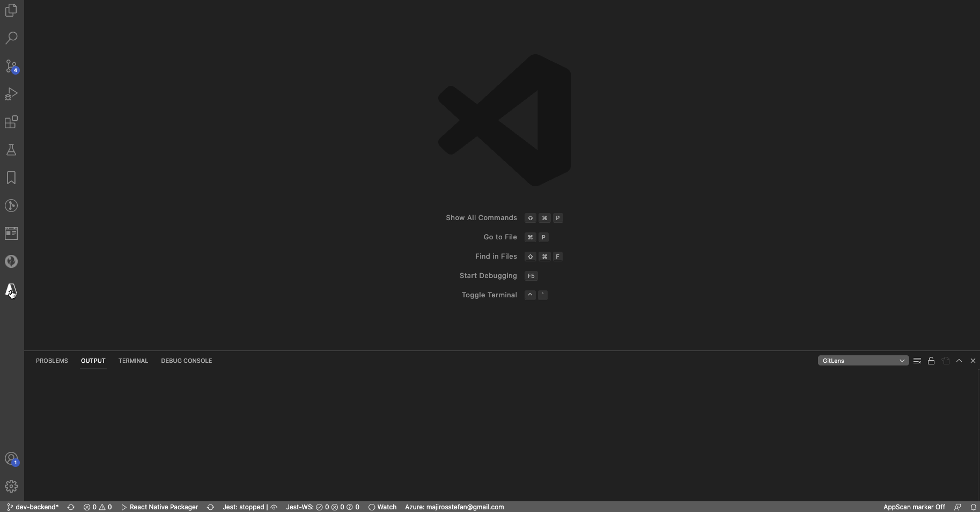Screen dimensions: 980x512
Task: Open the GitLens output channel dropdown
Action: (x=863, y=361)
